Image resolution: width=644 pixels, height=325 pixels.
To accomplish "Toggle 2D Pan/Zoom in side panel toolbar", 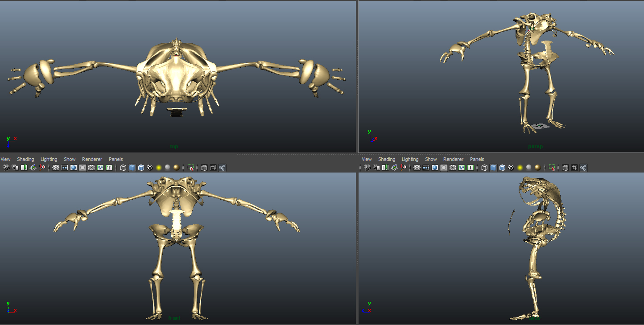I will pos(403,168).
